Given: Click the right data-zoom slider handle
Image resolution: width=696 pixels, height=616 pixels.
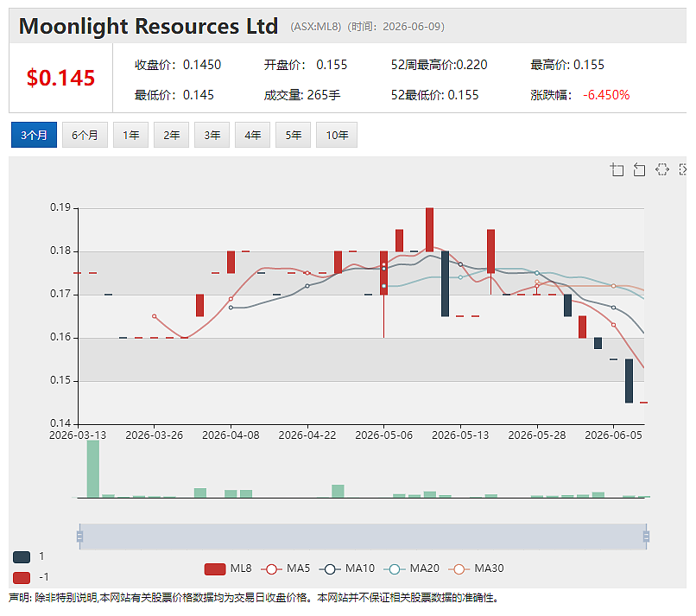Looking at the screenshot, I should 646,537.
